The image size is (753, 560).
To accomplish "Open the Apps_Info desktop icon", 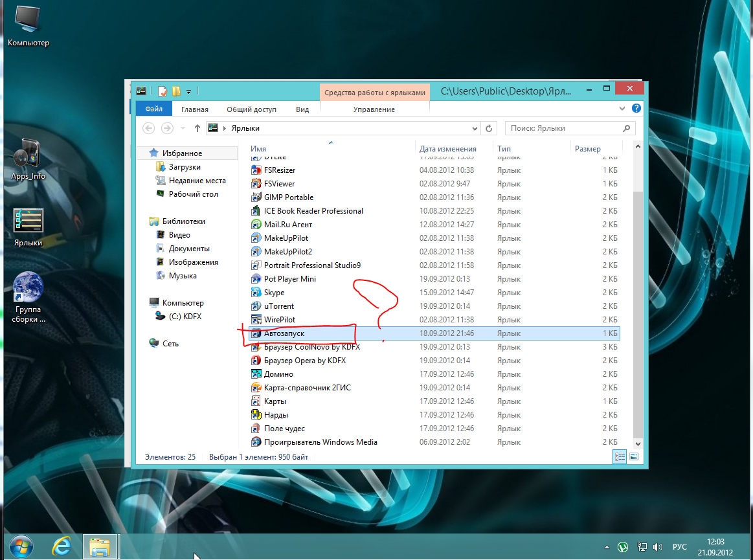I will click(x=28, y=160).
